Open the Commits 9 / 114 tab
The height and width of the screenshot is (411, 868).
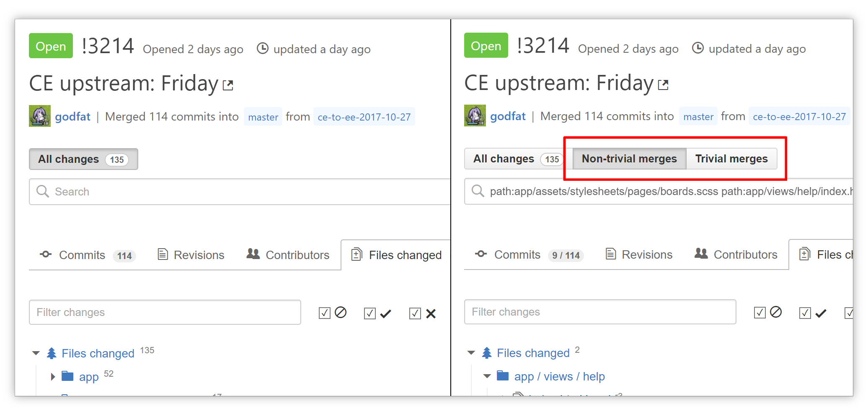click(x=529, y=254)
